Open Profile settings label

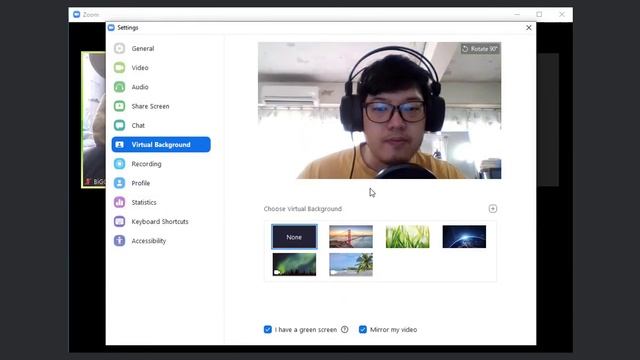(140, 183)
